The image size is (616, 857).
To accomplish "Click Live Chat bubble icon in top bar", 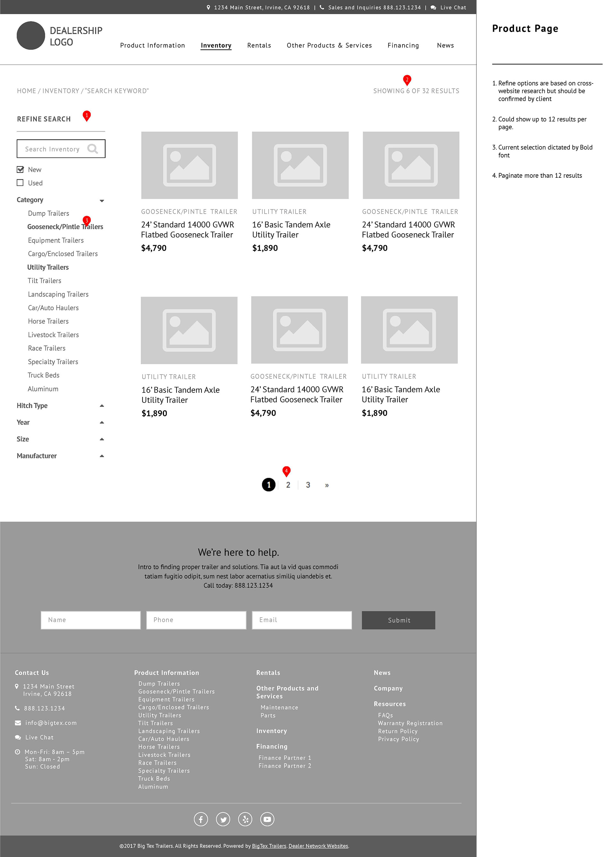I will click(433, 8).
